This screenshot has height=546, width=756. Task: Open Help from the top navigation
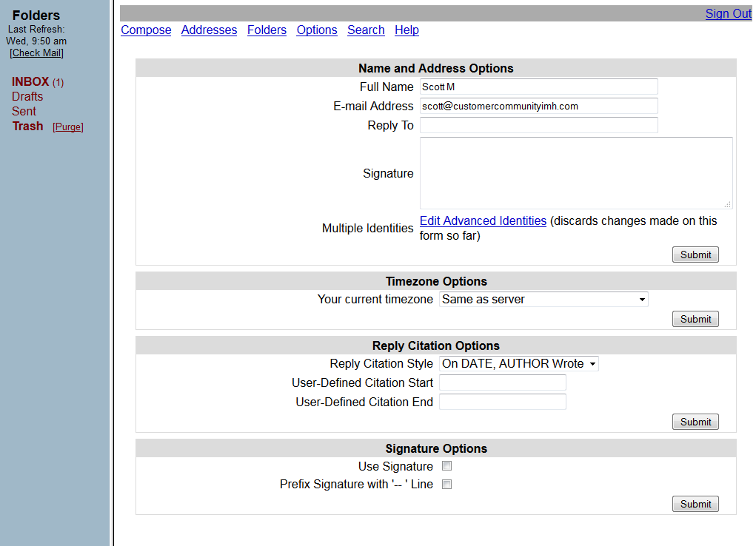pyautogui.click(x=407, y=30)
